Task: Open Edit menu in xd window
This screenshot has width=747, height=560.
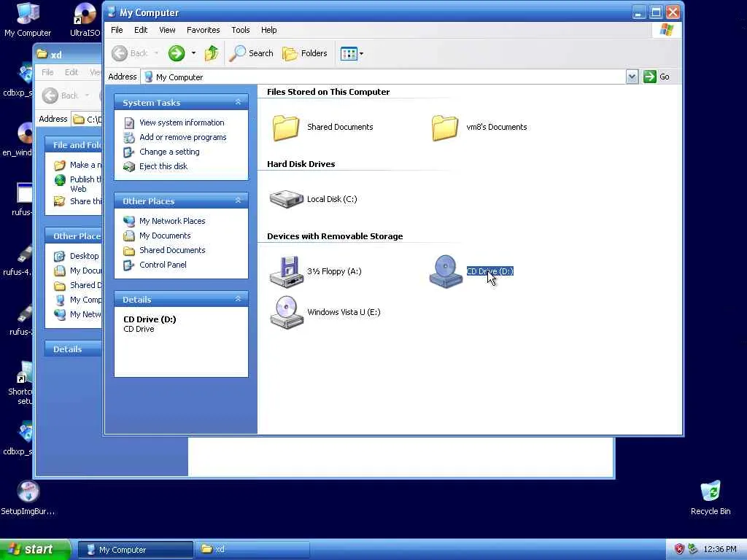Action: [x=71, y=72]
